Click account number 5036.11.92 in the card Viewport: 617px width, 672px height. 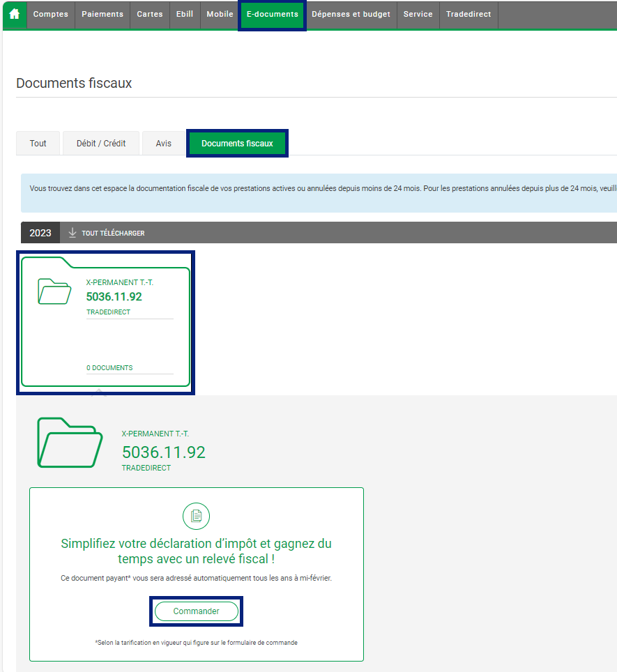(114, 296)
